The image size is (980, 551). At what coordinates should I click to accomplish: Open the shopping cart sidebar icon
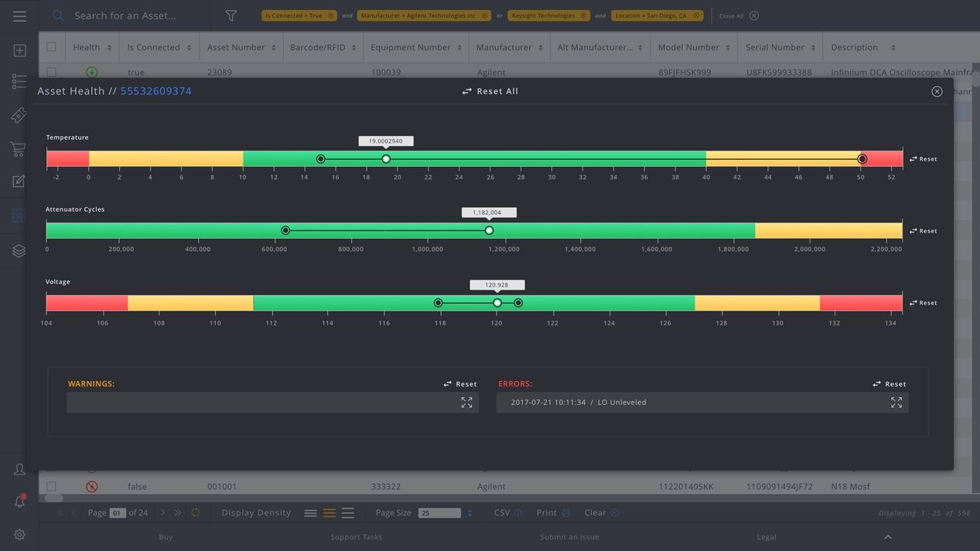18,148
